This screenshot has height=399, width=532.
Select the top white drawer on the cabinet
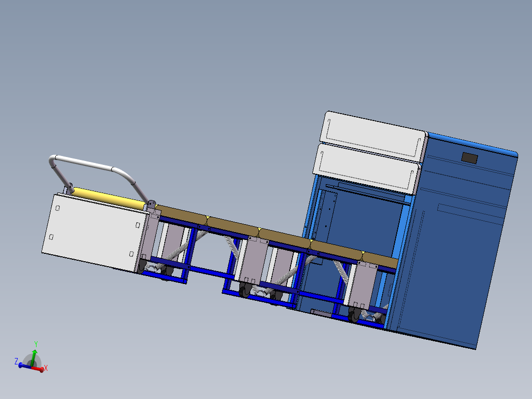point(373,136)
